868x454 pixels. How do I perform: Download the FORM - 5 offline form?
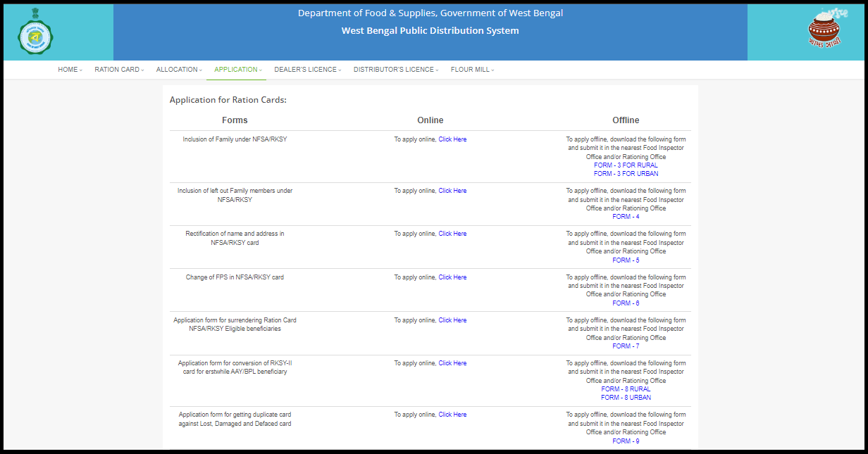click(626, 260)
